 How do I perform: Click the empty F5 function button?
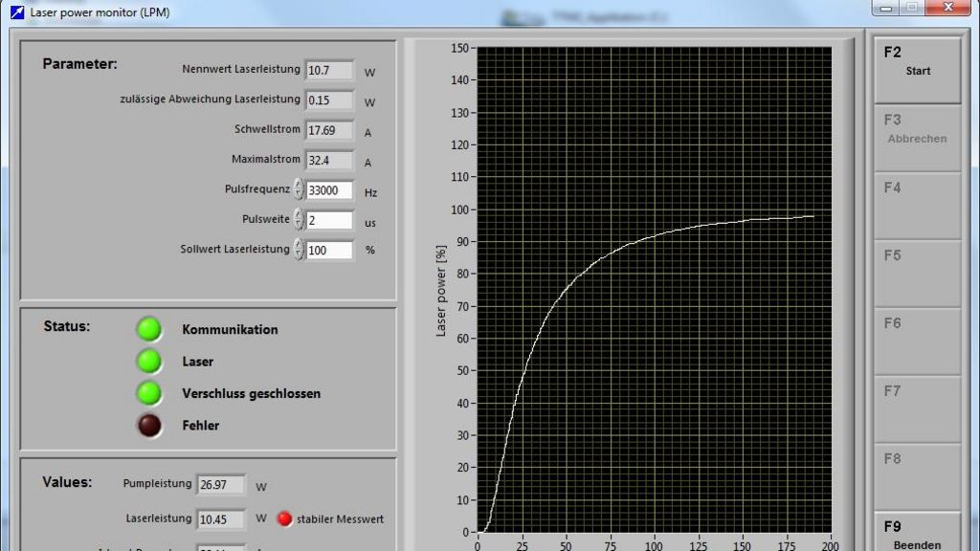917,273
